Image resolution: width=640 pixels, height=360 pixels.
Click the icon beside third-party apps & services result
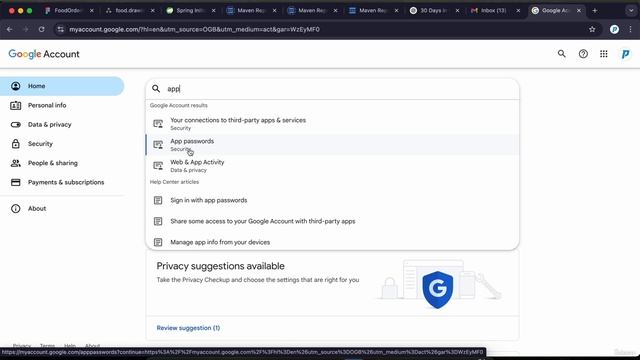click(x=158, y=124)
